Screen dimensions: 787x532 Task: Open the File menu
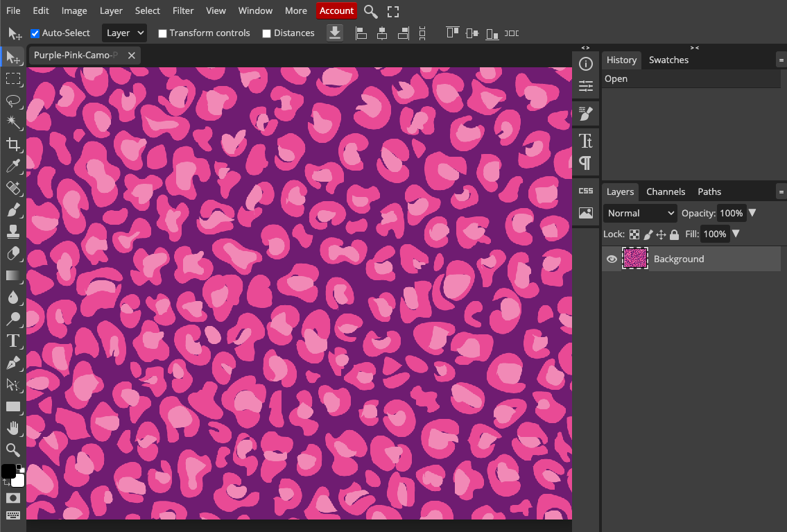(14, 10)
